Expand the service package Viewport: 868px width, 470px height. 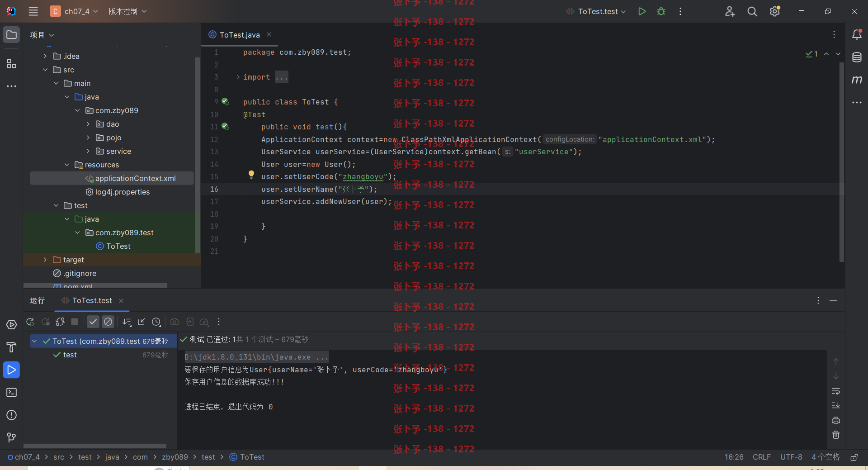click(88, 151)
